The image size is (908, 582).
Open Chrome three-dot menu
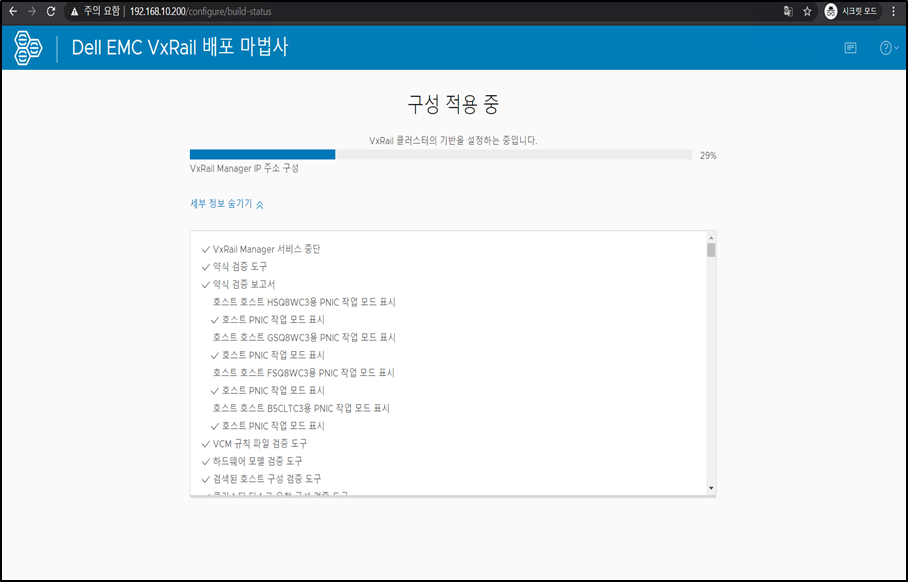pyautogui.click(x=894, y=11)
